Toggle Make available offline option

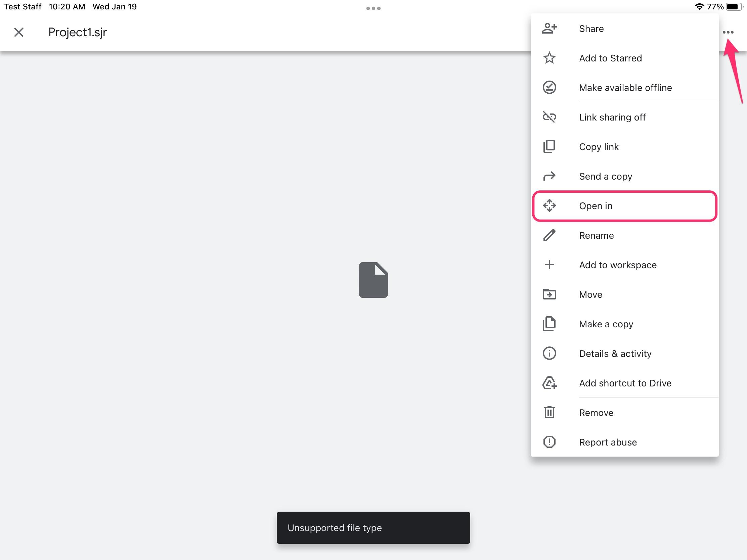coord(625,88)
